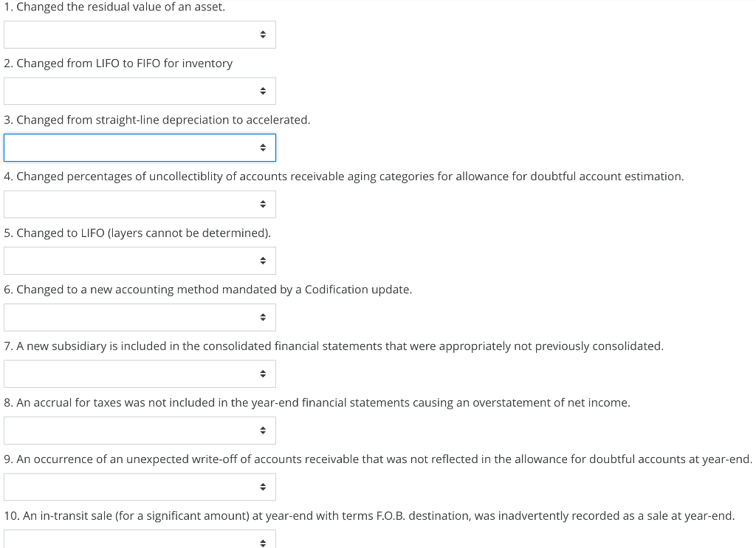The image size is (756, 548).
Task: Click inside the empty answer field for question 4
Action: click(x=111, y=204)
